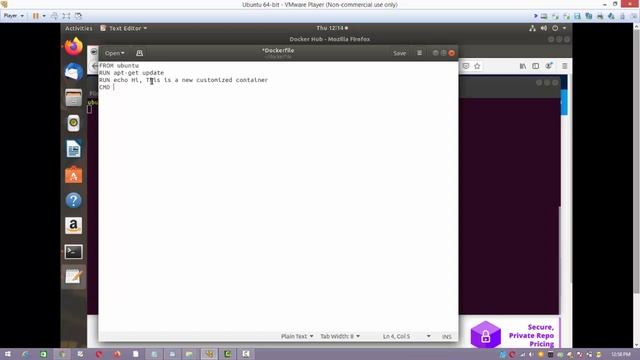Screen dimensions: 640x360
Task: Expand the arrow next to the pause button
Action: click(x=44, y=16)
